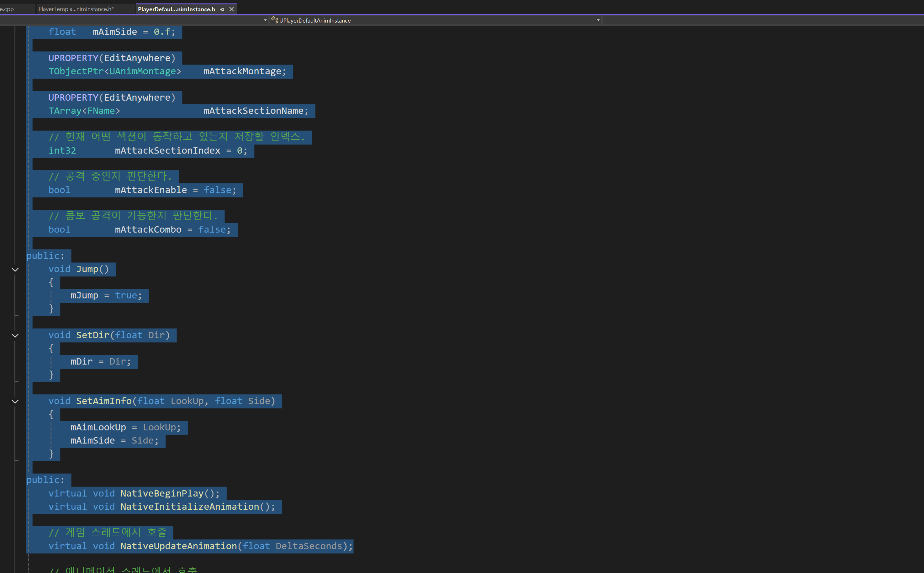Select the PlayerDefaul...nimInstance.h tab

coord(176,9)
